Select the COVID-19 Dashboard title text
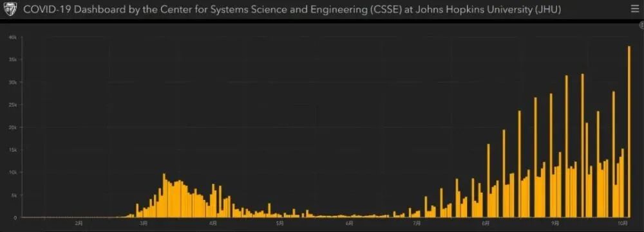Viewport: 644px width, 232px height. coord(291,10)
